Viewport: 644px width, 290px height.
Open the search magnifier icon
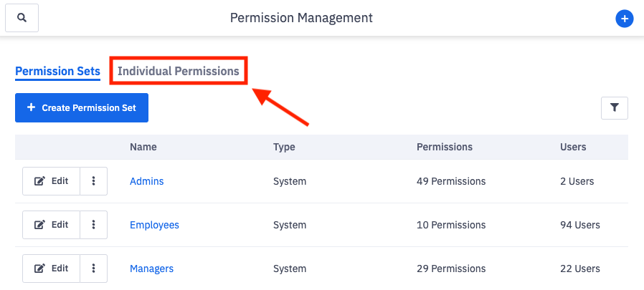click(22, 18)
